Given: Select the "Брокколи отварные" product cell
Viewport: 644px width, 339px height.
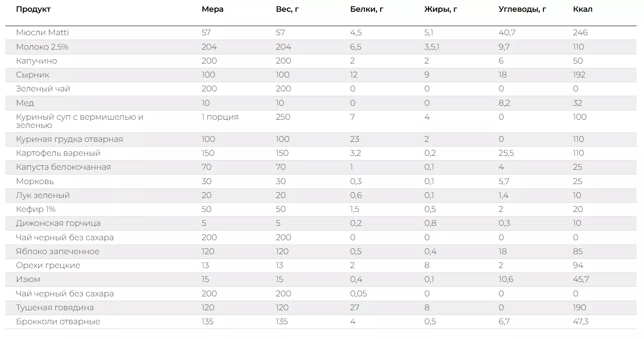Looking at the screenshot, I should pos(58,322).
